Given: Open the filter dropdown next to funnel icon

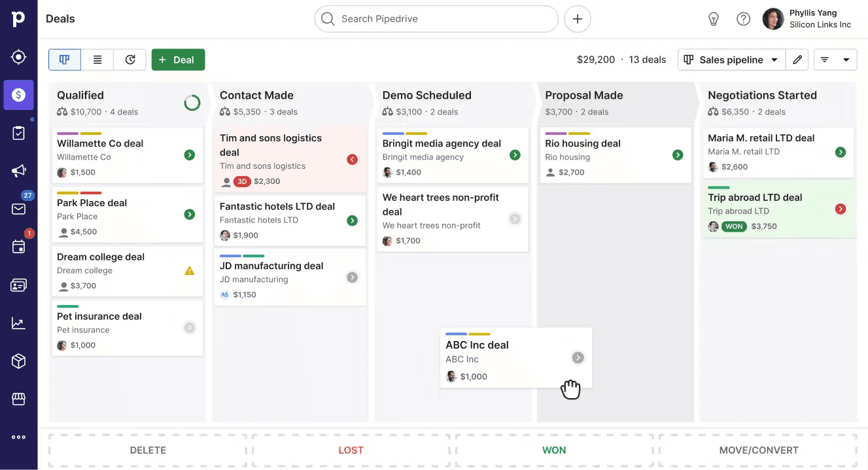Looking at the screenshot, I should click(847, 60).
